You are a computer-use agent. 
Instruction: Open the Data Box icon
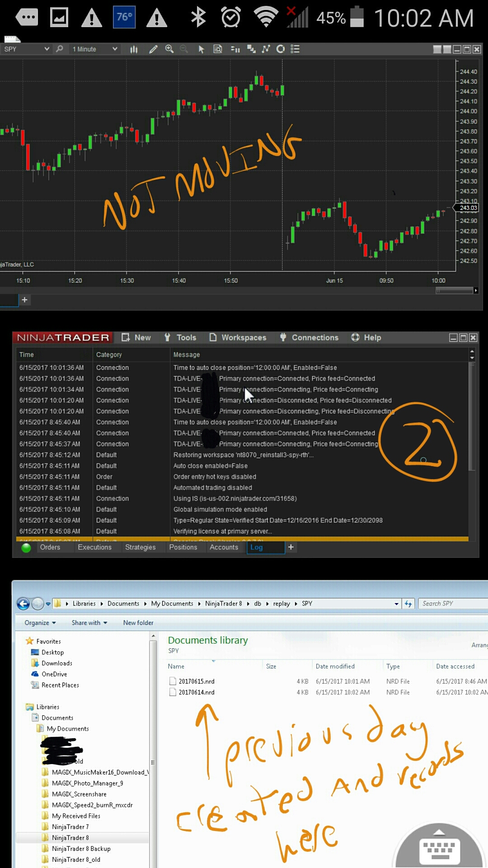tap(217, 49)
